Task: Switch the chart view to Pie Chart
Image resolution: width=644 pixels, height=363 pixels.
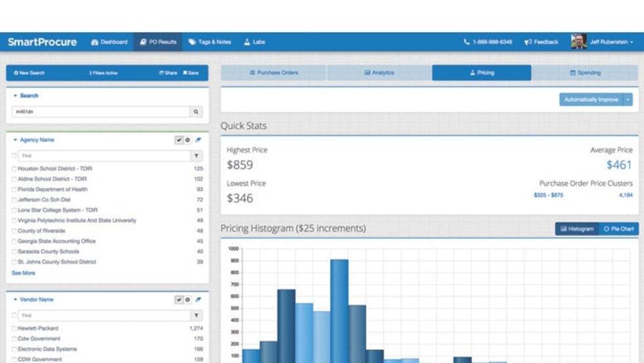Action: tap(619, 229)
